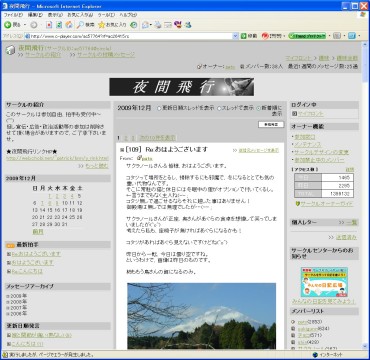Click the Messenger people icon
Viewport: 370px width, 360px height.
point(188,25)
